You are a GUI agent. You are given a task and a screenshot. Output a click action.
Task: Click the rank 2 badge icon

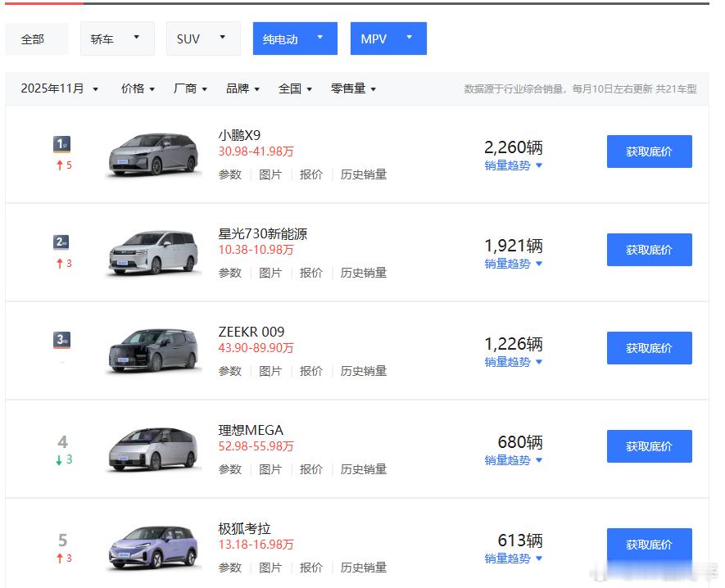click(62, 242)
